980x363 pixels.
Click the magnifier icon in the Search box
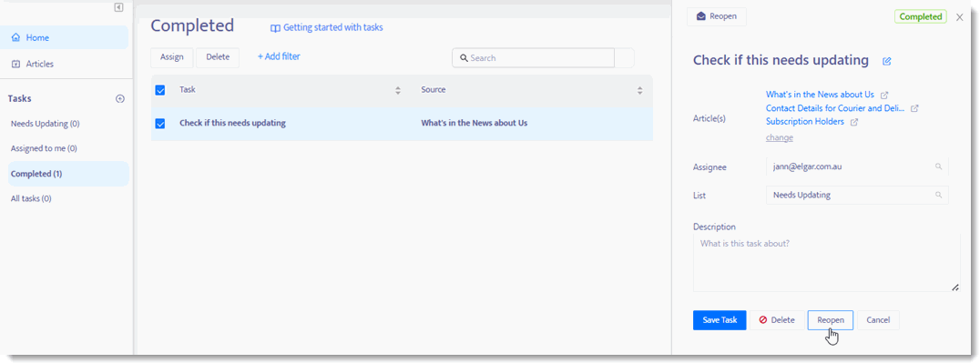[x=464, y=58]
